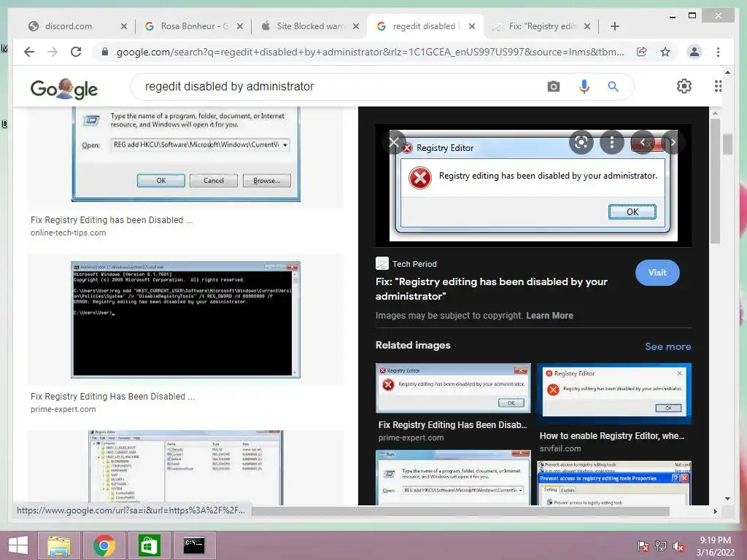Viewport: 747px width, 560px height.
Task: Open the Chrome profile avatar icon
Action: [x=694, y=52]
